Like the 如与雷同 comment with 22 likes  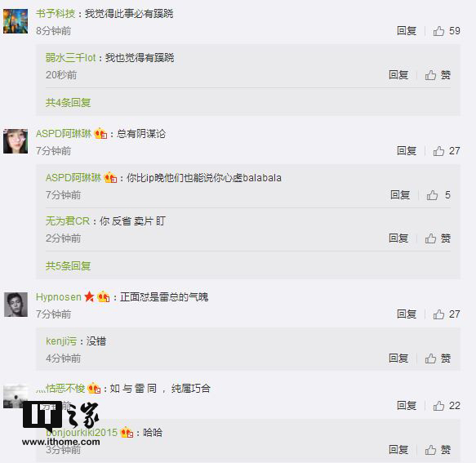pos(447,405)
